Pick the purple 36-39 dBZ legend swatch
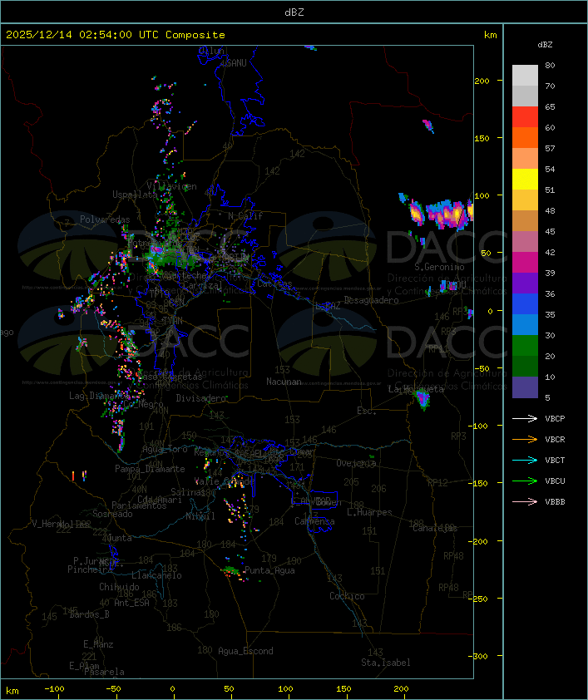This screenshot has width=588, height=700. pos(525,283)
